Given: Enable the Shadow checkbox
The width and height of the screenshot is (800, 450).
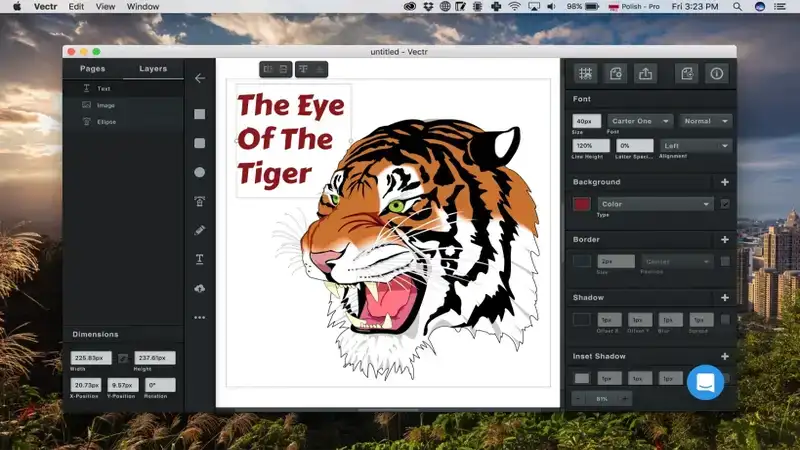Looking at the screenshot, I should 725,319.
